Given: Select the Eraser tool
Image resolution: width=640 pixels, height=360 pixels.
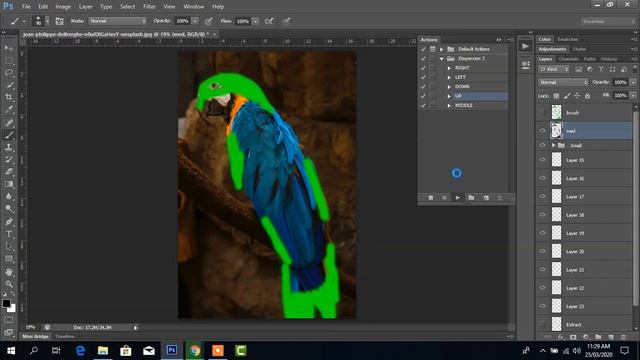Looking at the screenshot, I should (x=9, y=172).
